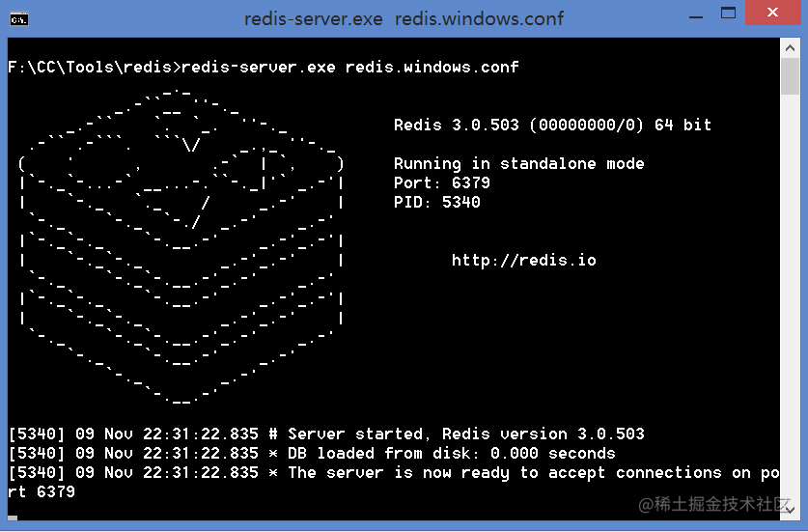Click the scroll up arrow
The image size is (808, 532).
tap(790, 48)
